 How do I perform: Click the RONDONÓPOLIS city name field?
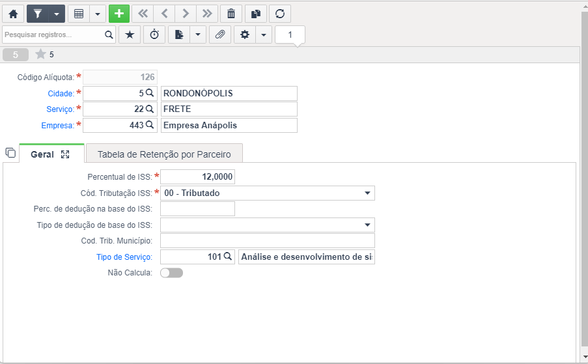(229, 93)
